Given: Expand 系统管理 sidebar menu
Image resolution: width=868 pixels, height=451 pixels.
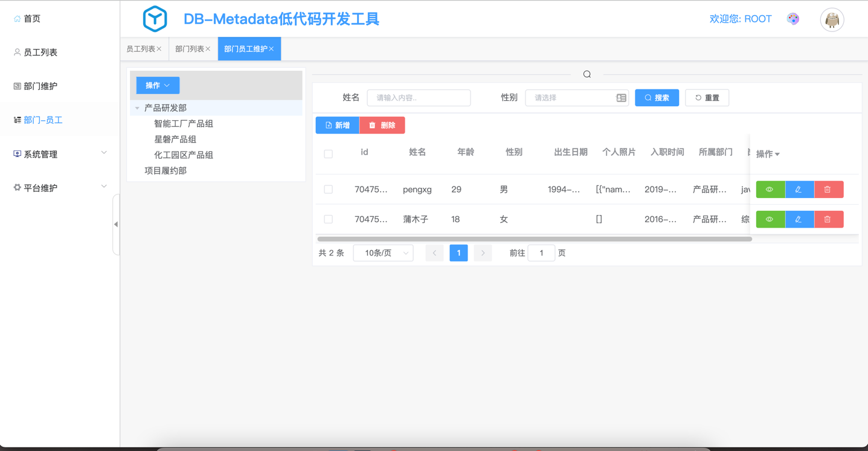Looking at the screenshot, I should coord(59,154).
